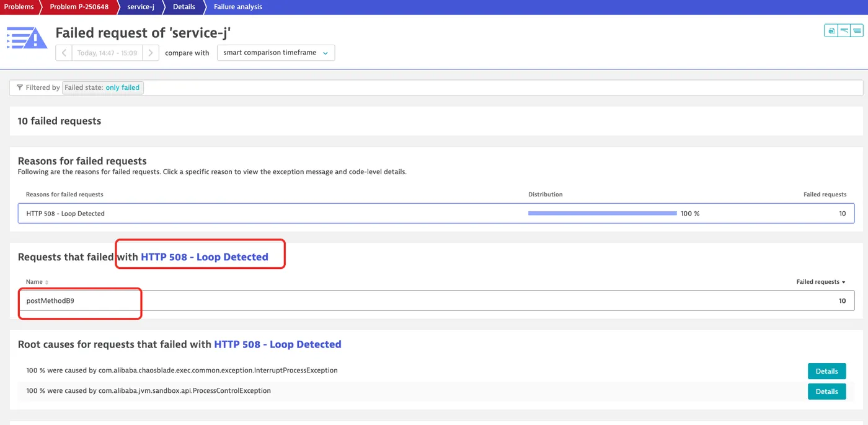Open smart comparison timeframe dropdown
The height and width of the screenshot is (425, 868).
(x=276, y=53)
